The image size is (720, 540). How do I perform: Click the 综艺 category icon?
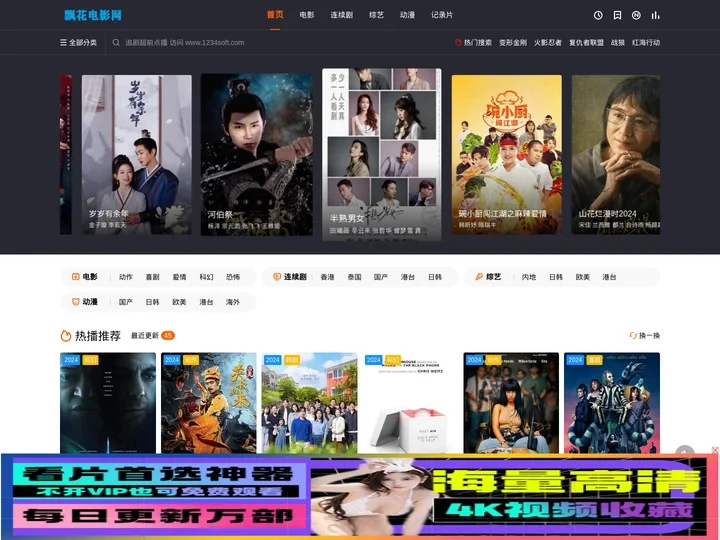tap(479, 276)
